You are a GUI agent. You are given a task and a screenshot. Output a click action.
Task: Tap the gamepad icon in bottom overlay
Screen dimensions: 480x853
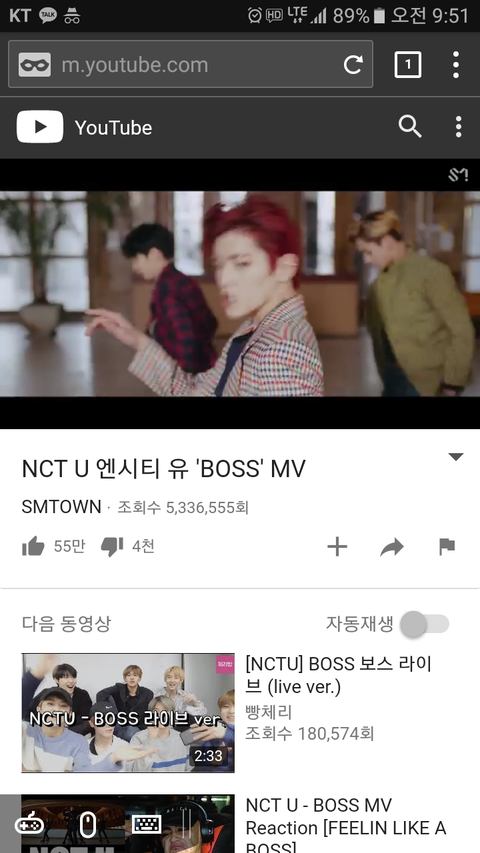(29, 825)
